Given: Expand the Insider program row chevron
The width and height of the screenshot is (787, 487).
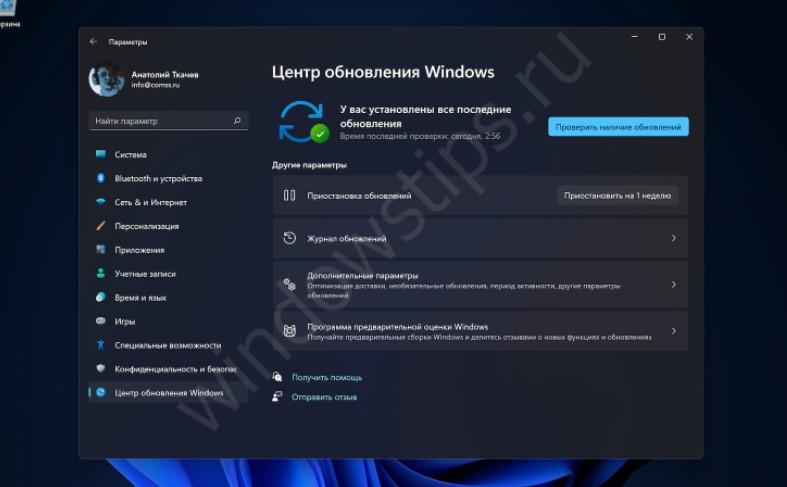Looking at the screenshot, I should (674, 331).
